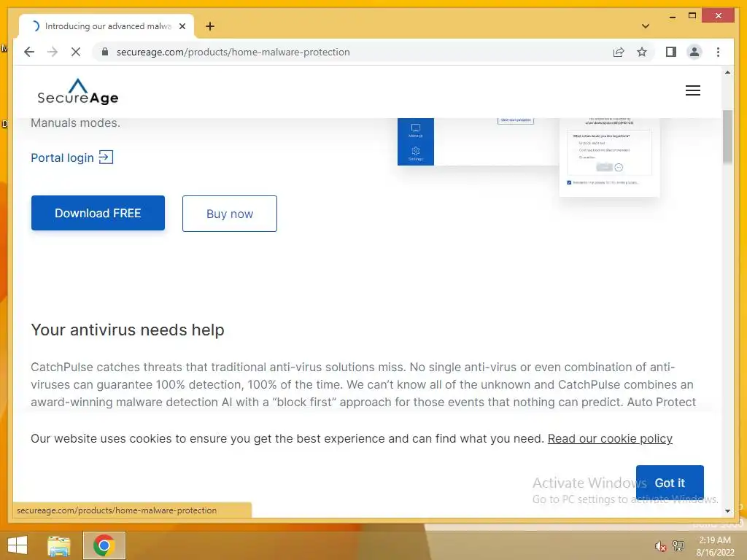Click the address bar URL

coord(233,52)
